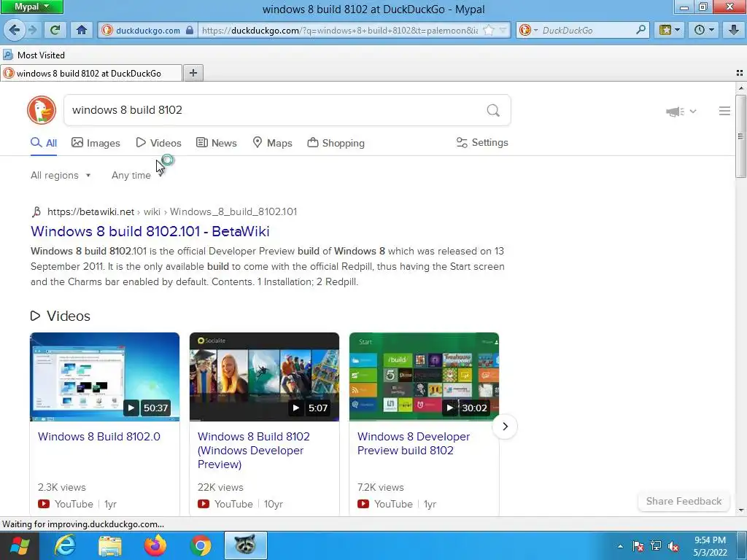Image resolution: width=747 pixels, height=560 pixels.
Task: Launch Internet Explorer from taskbar
Action: pos(65,545)
